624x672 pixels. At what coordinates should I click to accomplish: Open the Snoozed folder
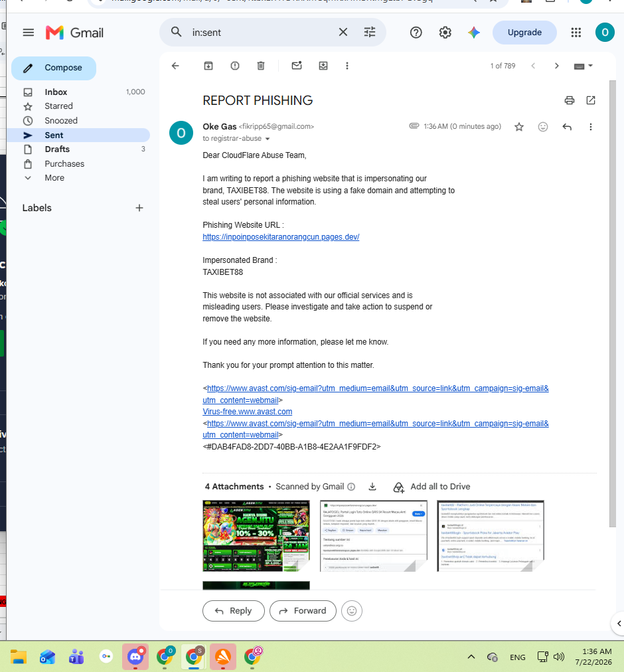point(78,121)
